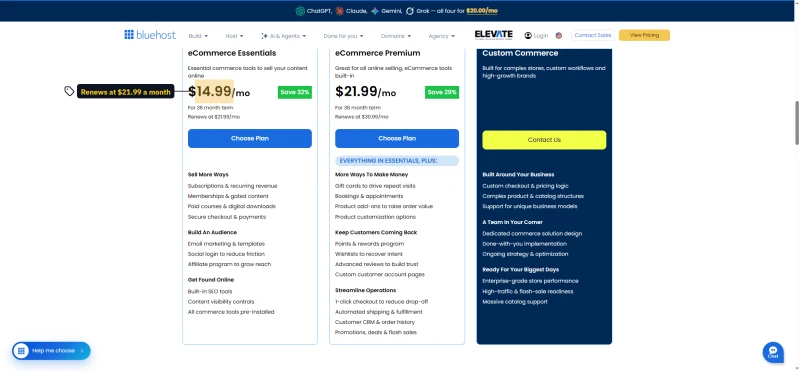Expand the Host dropdown menu
The width and height of the screenshot is (800, 372).
point(234,36)
